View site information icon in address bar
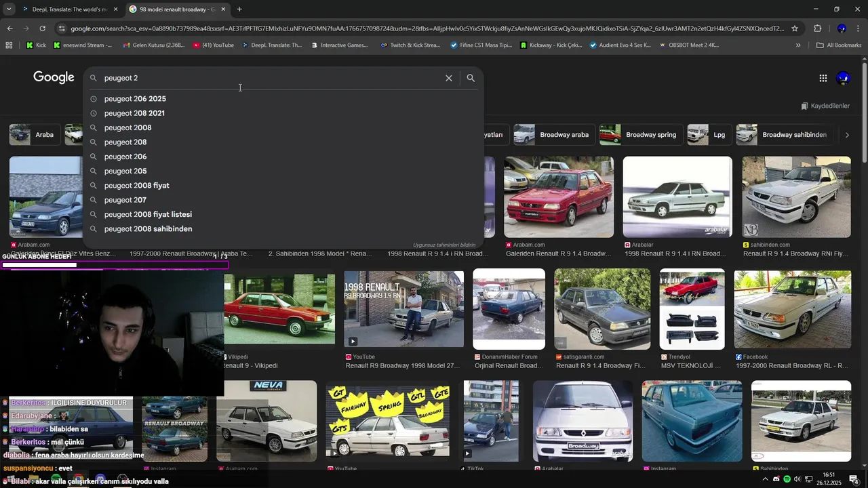 point(62,28)
